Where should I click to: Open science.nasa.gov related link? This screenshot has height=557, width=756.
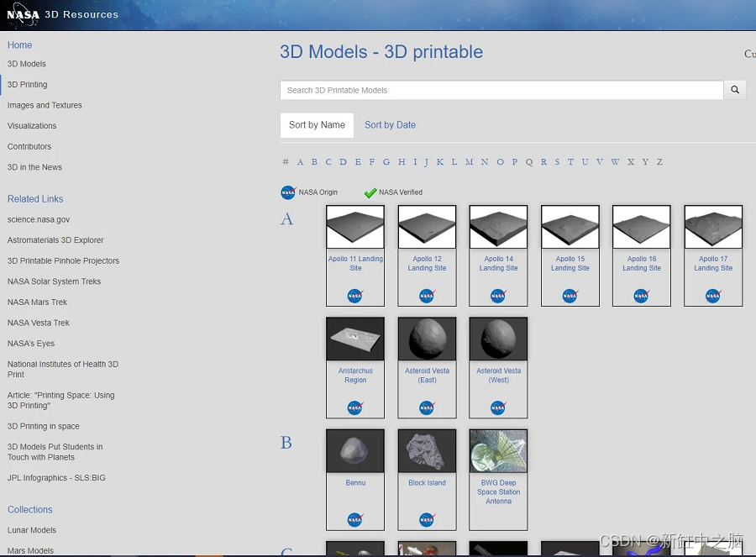(x=39, y=219)
